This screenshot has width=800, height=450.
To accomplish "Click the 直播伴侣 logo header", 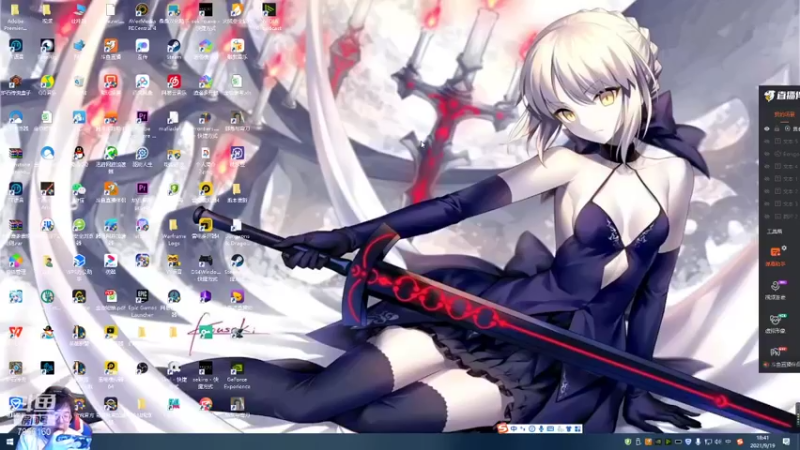I will (781, 95).
